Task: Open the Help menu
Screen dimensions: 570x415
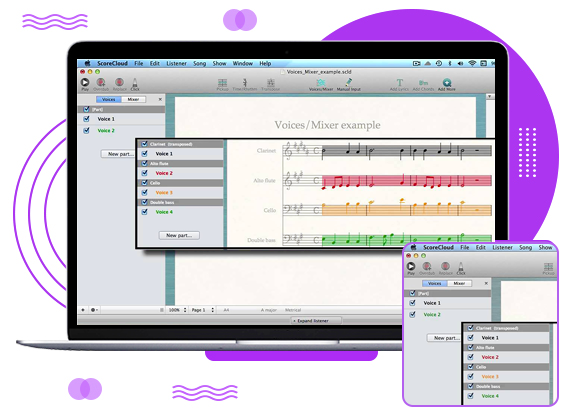Action: pyautogui.click(x=265, y=63)
